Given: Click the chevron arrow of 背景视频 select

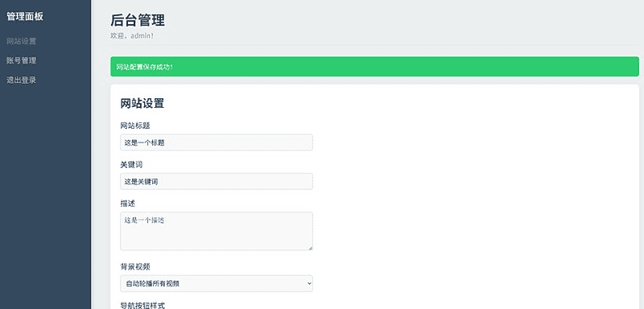Looking at the screenshot, I should pos(308,283).
